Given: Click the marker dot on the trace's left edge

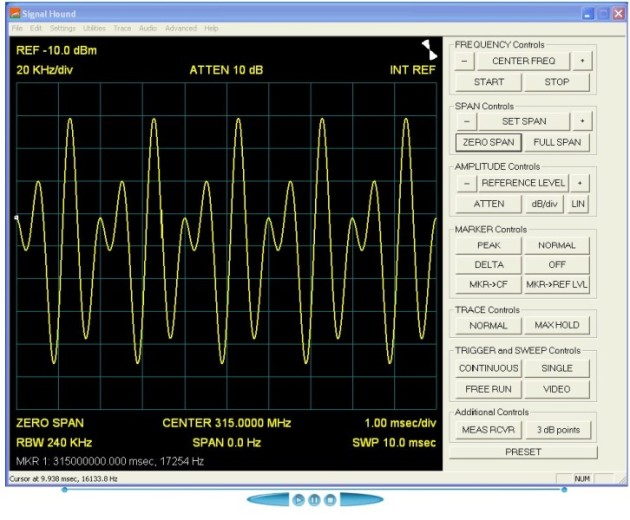Looking at the screenshot, I should click(16, 217).
